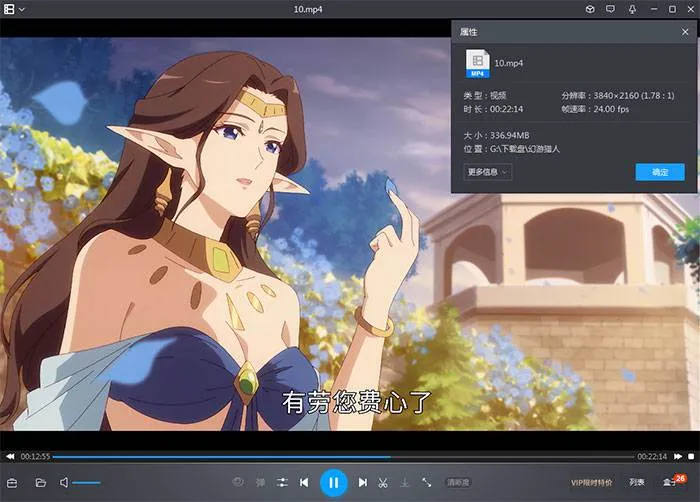Adjust the volume slider
700x502 pixels.
pyautogui.click(x=86, y=482)
